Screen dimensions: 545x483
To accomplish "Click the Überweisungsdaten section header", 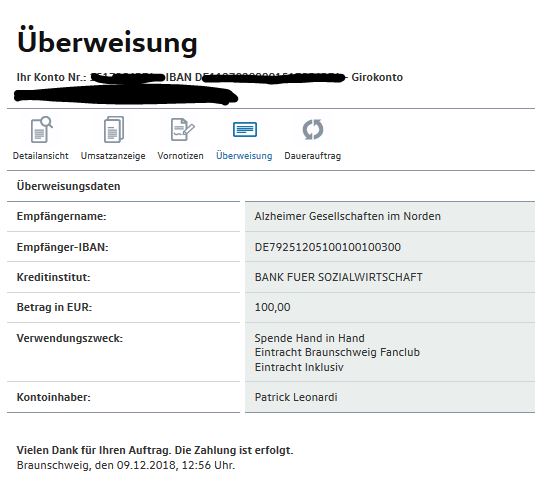I will [x=68, y=186].
